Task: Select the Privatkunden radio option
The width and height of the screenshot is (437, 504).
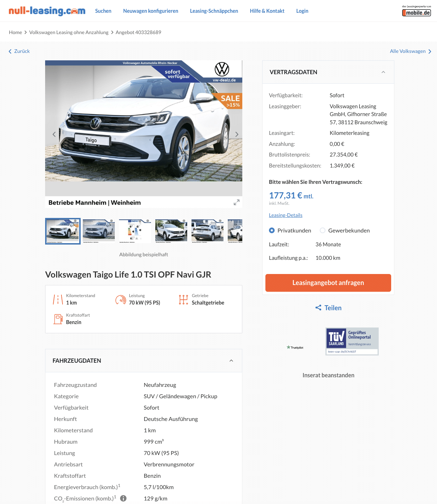Action: (272, 230)
